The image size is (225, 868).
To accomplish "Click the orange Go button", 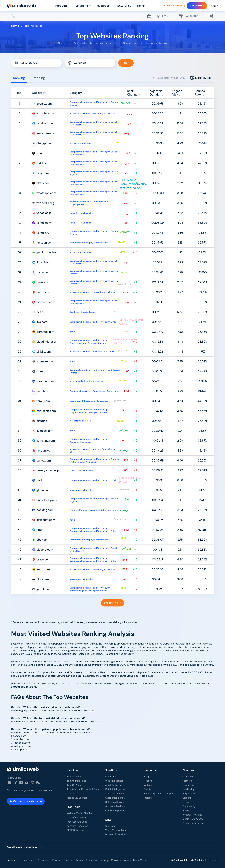I will pyautogui.click(x=126, y=63).
